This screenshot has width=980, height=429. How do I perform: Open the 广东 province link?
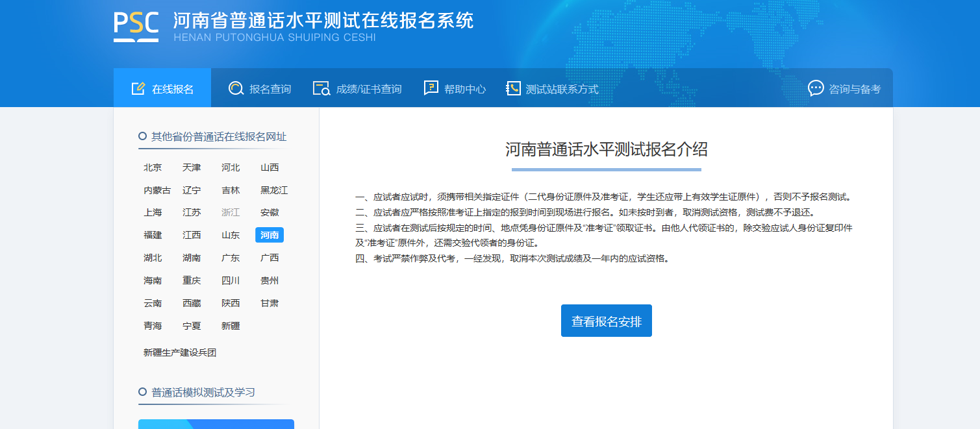point(231,258)
